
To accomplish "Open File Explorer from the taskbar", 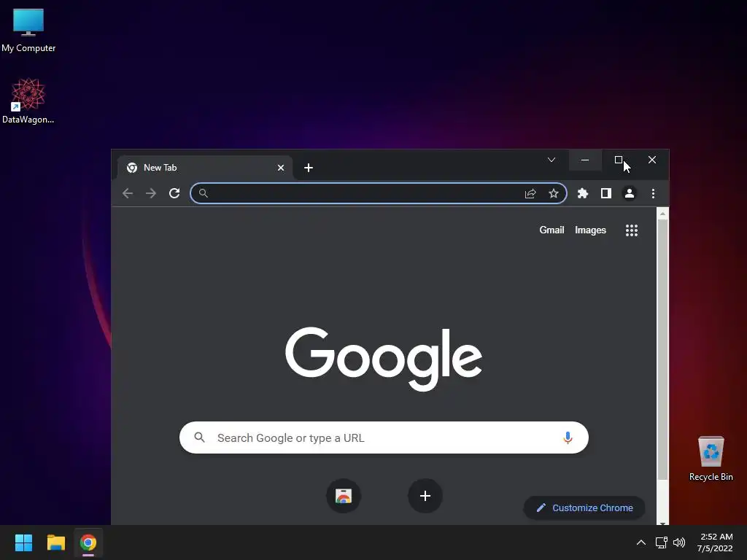I will point(55,542).
